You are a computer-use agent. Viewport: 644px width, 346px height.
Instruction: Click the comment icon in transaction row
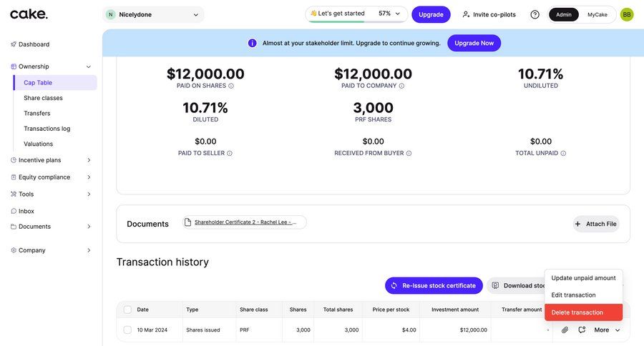[582, 330]
